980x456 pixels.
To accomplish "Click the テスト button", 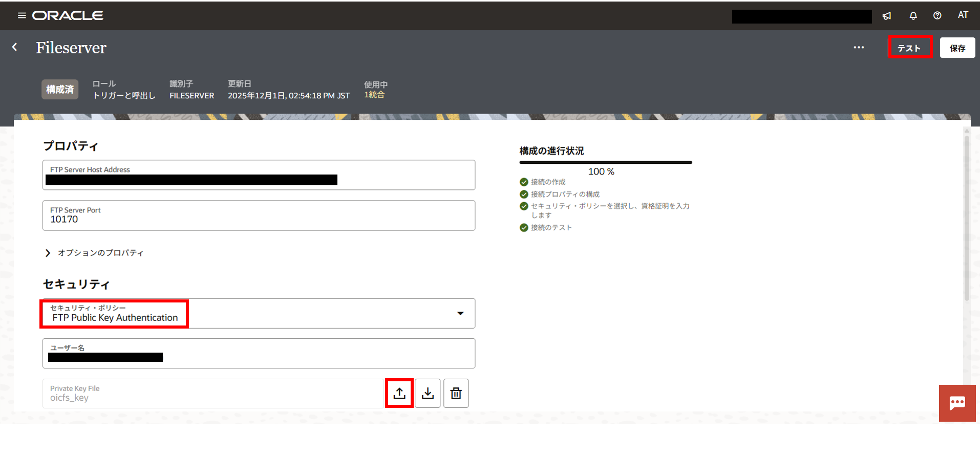I will tap(910, 48).
